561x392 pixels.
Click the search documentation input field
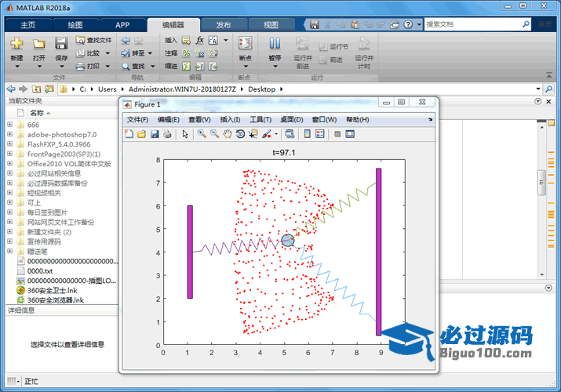point(473,24)
